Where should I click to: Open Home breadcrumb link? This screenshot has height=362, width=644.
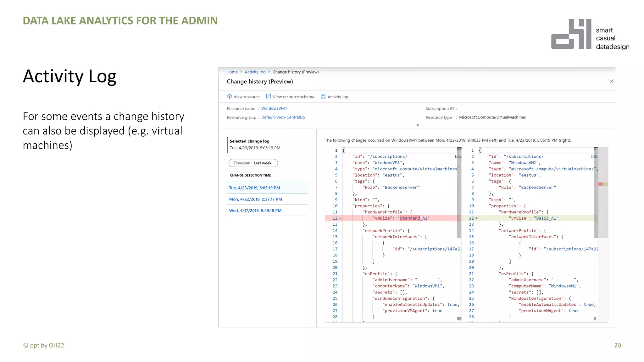tap(232, 72)
